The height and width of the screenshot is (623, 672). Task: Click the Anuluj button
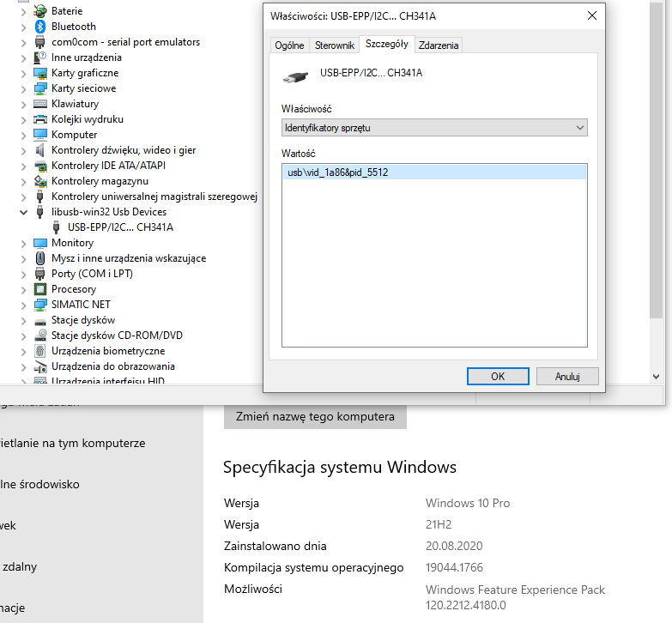567,376
